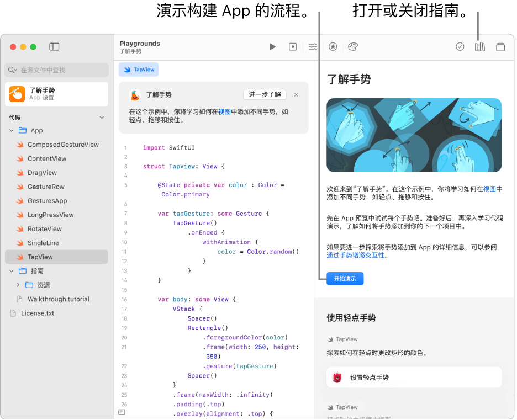Click code line 'Rectangle()'
The image size is (517, 420).
[x=208, y=328]
